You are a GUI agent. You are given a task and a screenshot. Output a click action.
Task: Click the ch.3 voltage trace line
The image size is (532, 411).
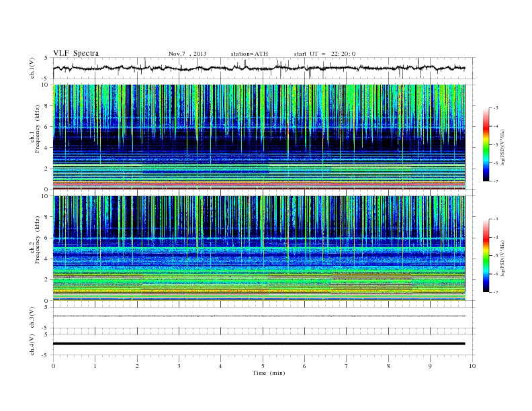pos(259,316)
